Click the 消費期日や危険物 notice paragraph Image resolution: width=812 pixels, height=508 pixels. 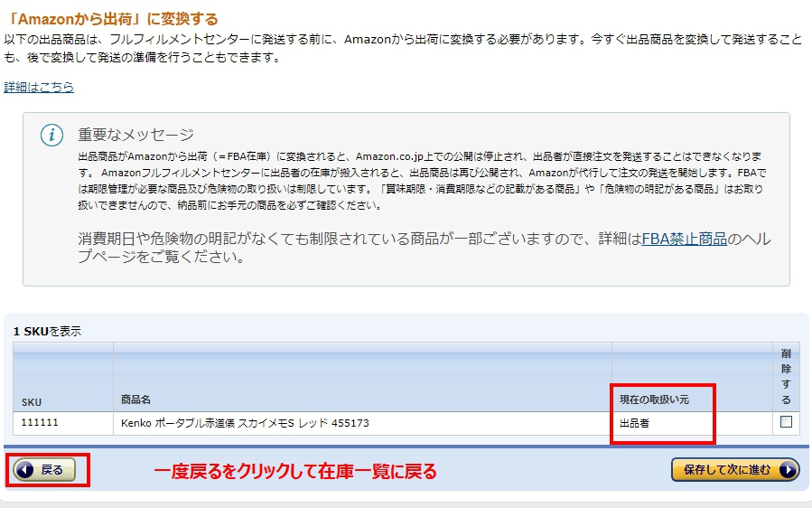tap(425, 248)
